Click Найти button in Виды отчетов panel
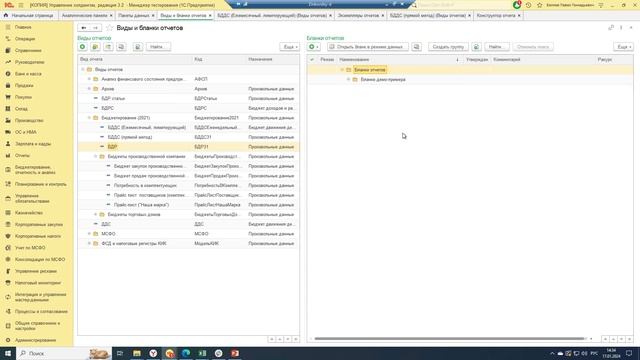Screen dimensions: 640x360 [x=158, y=47]
